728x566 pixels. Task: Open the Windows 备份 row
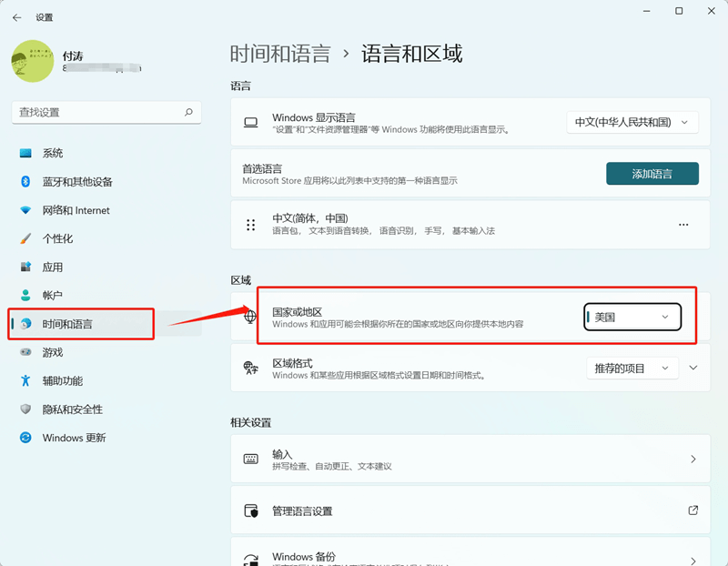pos(470,551)
